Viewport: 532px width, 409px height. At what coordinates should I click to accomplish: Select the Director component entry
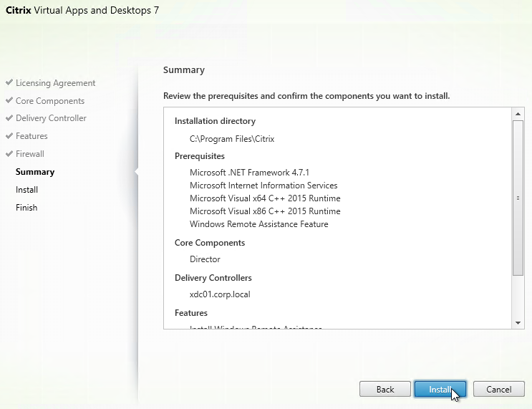[x=205, y=259]
